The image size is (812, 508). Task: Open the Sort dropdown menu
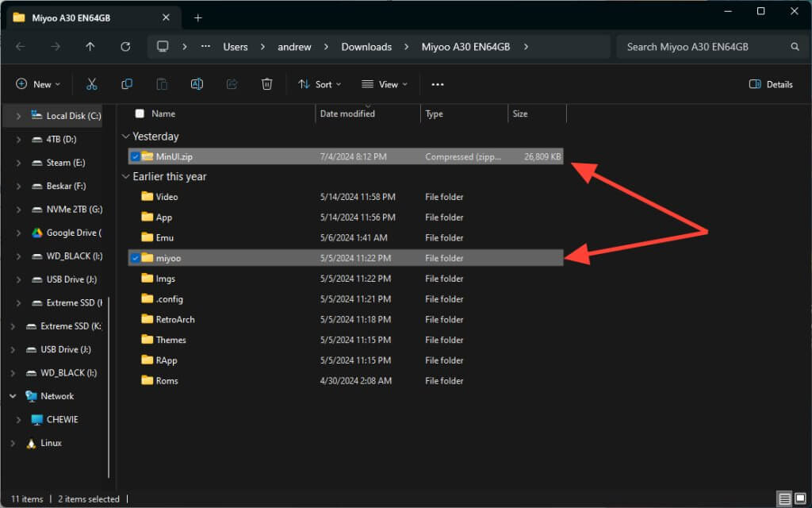(x=319, y=84)
